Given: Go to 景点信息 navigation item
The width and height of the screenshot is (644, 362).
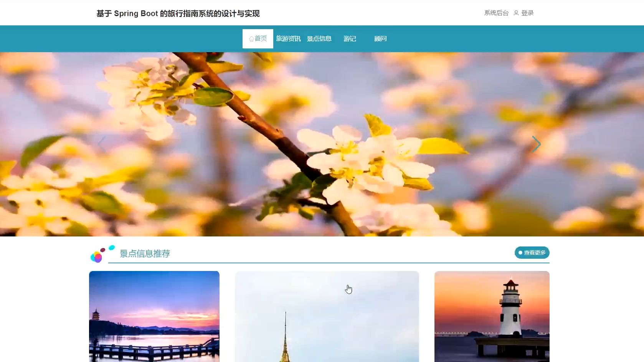Looking at the screenshot, I should [319, 39].
